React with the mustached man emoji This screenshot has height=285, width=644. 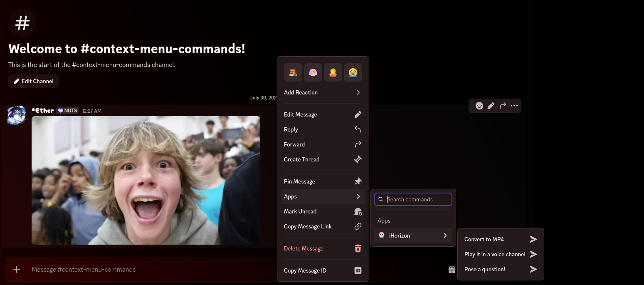coord(293,72)
